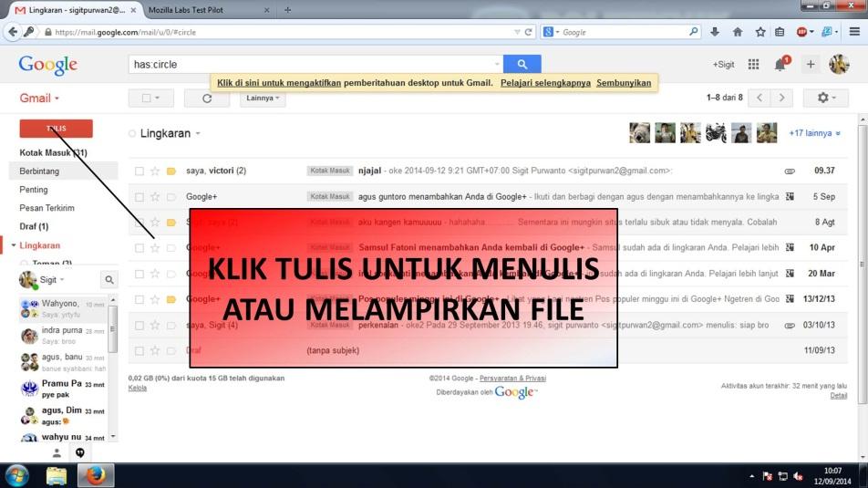This screenshot has width=868, height=488.
Task: Click the red TULIS compose button
Action: point(56,129)
